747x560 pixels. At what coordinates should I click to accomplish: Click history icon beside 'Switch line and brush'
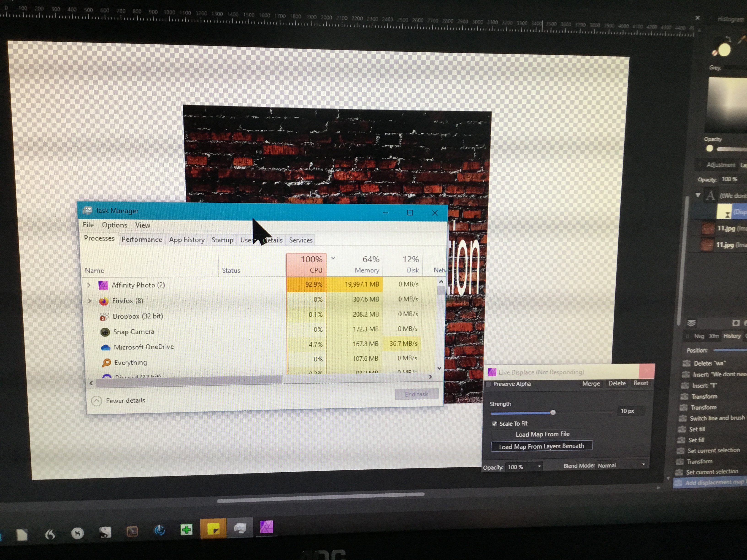click(682, 419)
